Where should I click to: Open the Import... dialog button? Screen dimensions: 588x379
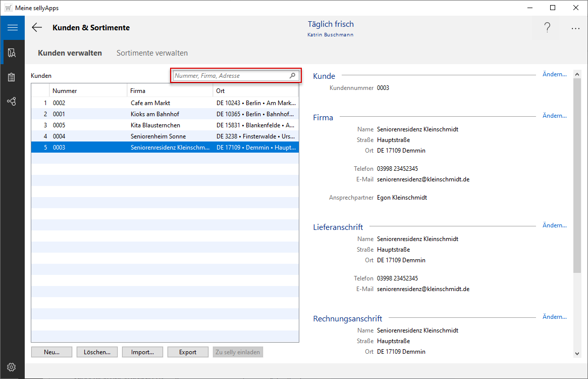tap(142, 352)
